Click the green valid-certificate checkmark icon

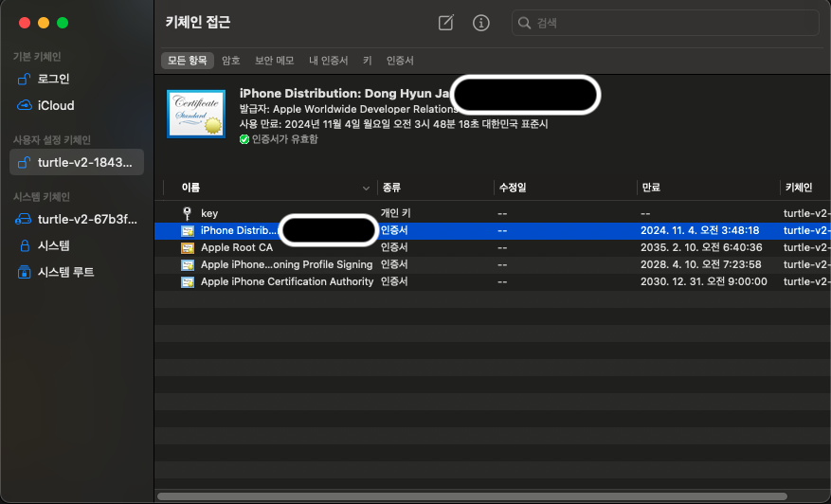tap(244, 139)
